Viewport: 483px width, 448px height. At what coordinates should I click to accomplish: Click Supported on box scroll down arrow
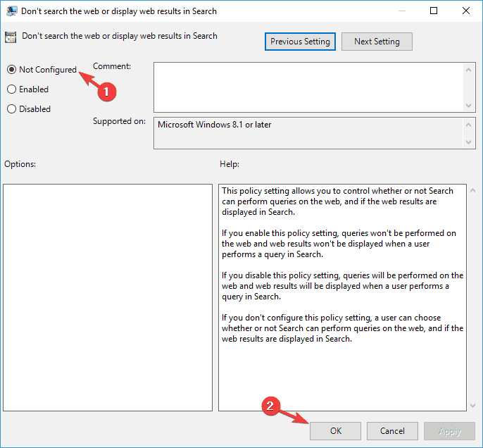[468, 142]
